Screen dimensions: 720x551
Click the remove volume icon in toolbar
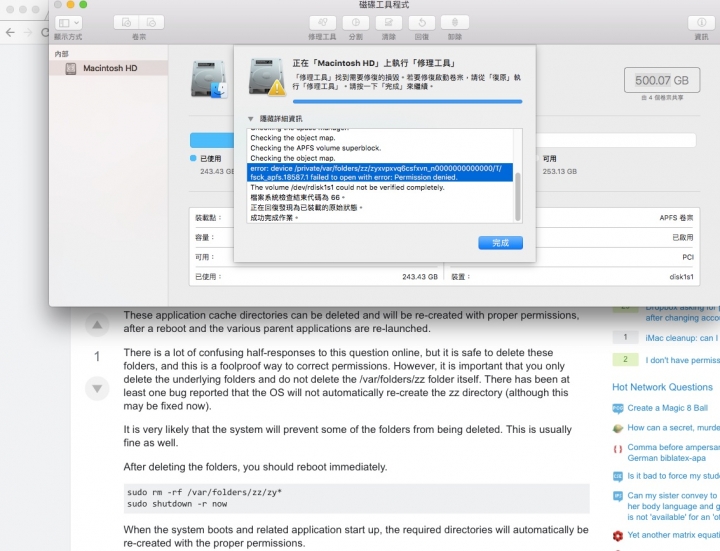click(152, 22)
